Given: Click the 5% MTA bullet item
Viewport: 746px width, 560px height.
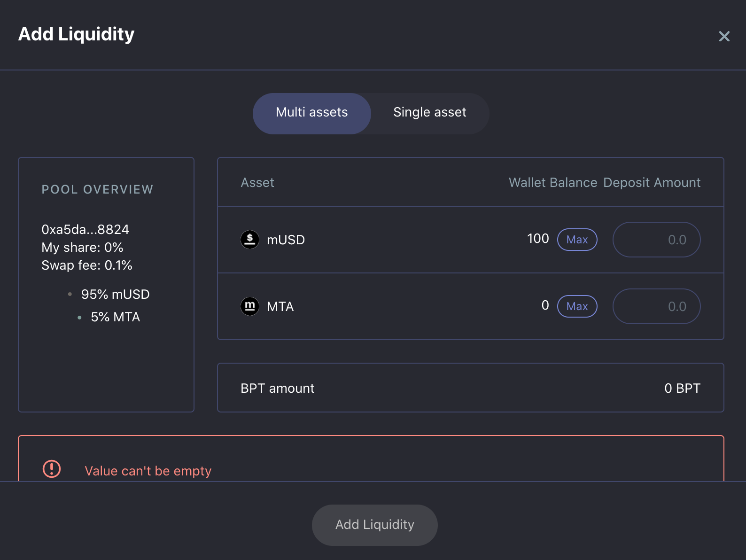Looking at the screenshot, I should click(115, 317).
